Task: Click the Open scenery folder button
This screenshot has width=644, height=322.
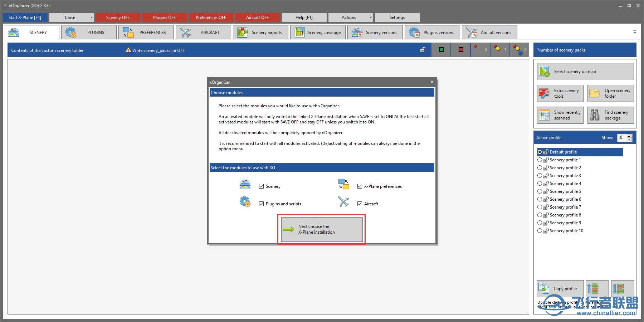Action: pos(611,93)
